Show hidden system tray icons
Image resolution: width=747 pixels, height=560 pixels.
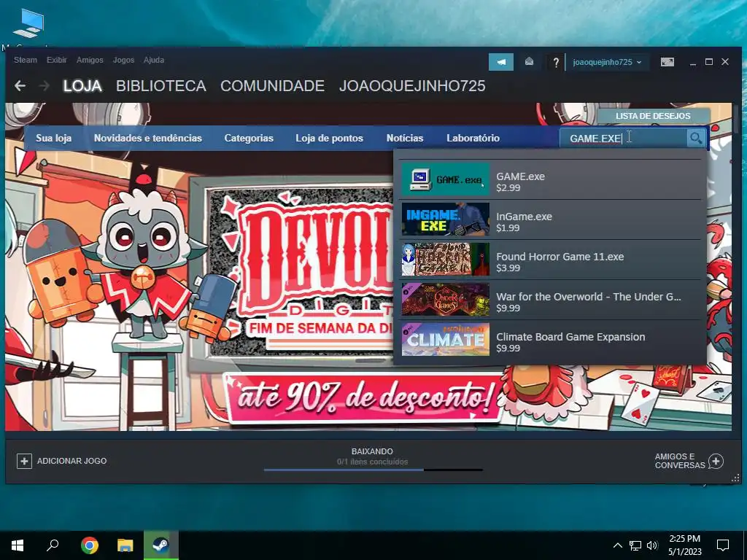(x=617, y=545)
